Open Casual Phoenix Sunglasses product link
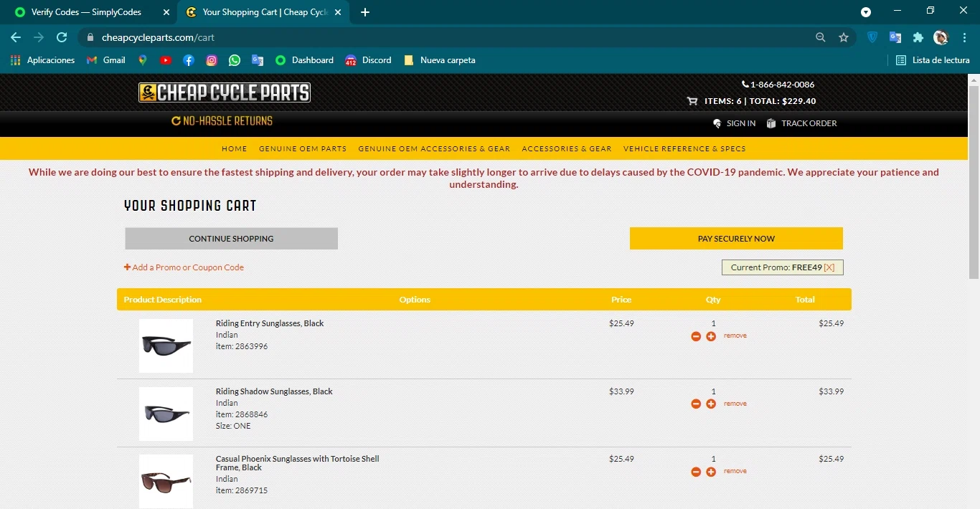The image size is (980, 509). pyautogui.click(x=298, y=463)
